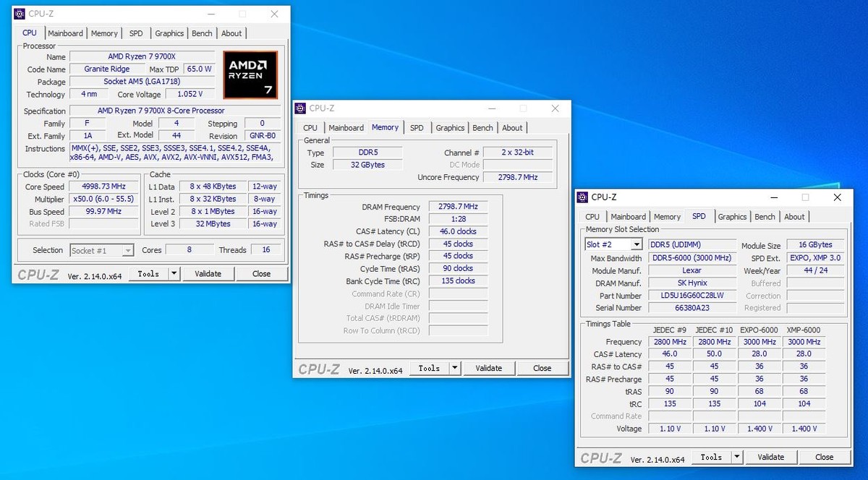Viewport: 868px width, 480px height.
Task: Close the SPD CPU-Z window with X
Action: (x=837, y=197)
